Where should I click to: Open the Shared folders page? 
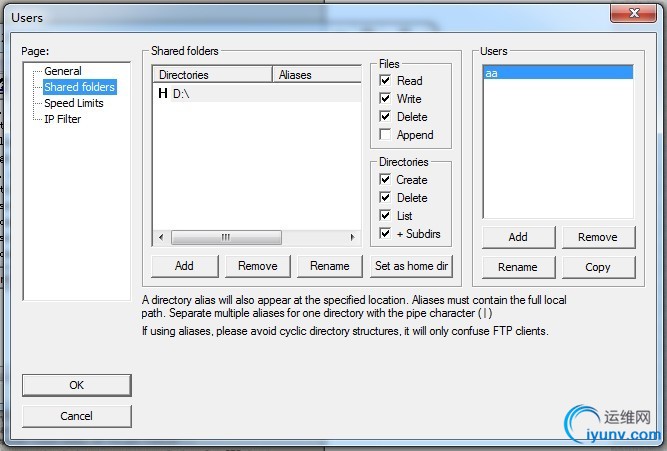coord(80,87)
